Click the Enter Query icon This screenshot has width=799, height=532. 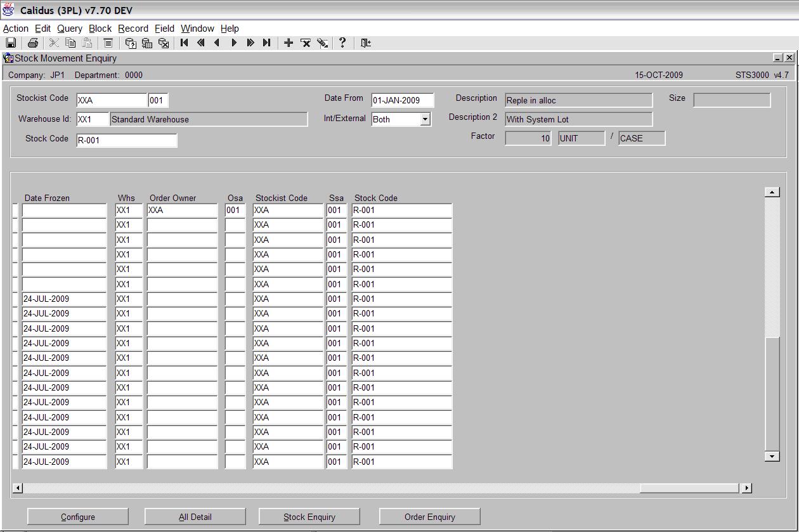(x=131, y=43)
